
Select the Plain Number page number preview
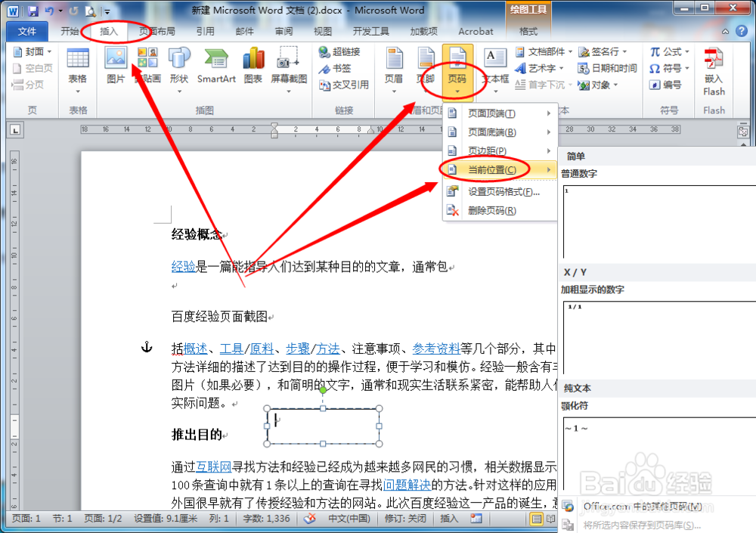[x=659, y=222]
